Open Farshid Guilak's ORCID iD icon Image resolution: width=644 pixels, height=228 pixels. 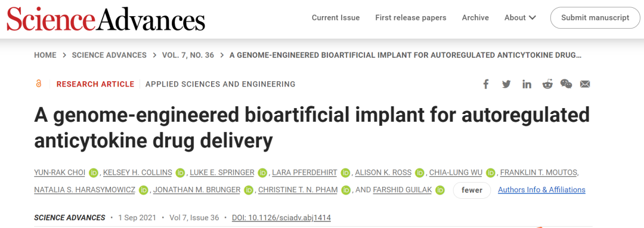tap(440, 190)
